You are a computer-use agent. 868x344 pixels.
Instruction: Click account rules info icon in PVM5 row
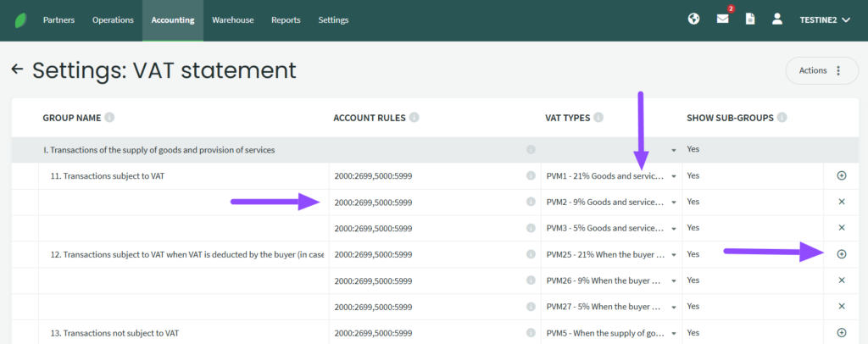click(x=531, y=333)
